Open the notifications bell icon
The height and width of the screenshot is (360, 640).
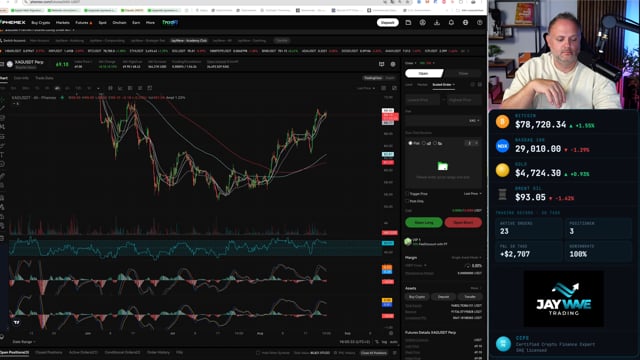[451, 23]
